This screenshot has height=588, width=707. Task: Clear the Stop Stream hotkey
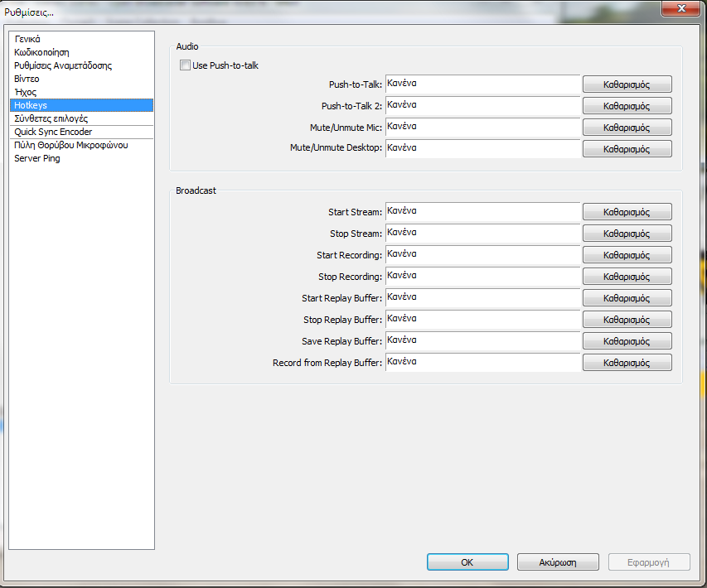click(x=627, y=234)
